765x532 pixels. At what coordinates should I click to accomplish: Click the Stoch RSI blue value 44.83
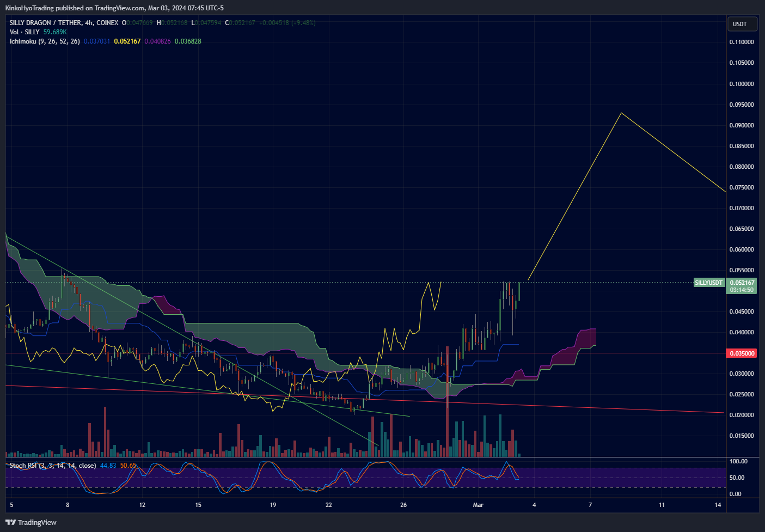pyautogui.click(x=108, y=466)
